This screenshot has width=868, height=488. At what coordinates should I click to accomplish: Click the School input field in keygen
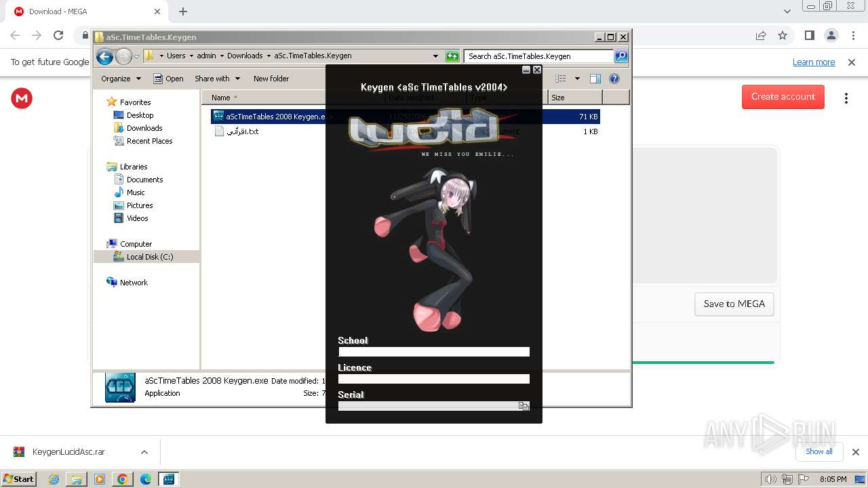434,352
